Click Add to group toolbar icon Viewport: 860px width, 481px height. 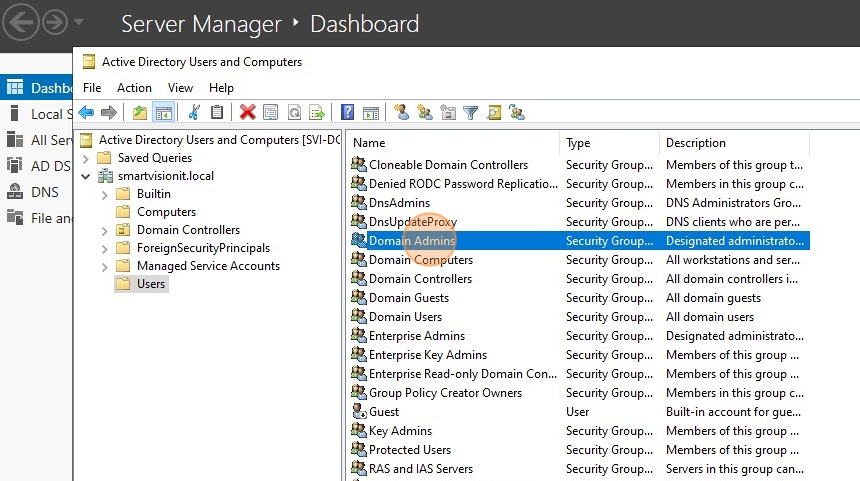coord(517,112)
